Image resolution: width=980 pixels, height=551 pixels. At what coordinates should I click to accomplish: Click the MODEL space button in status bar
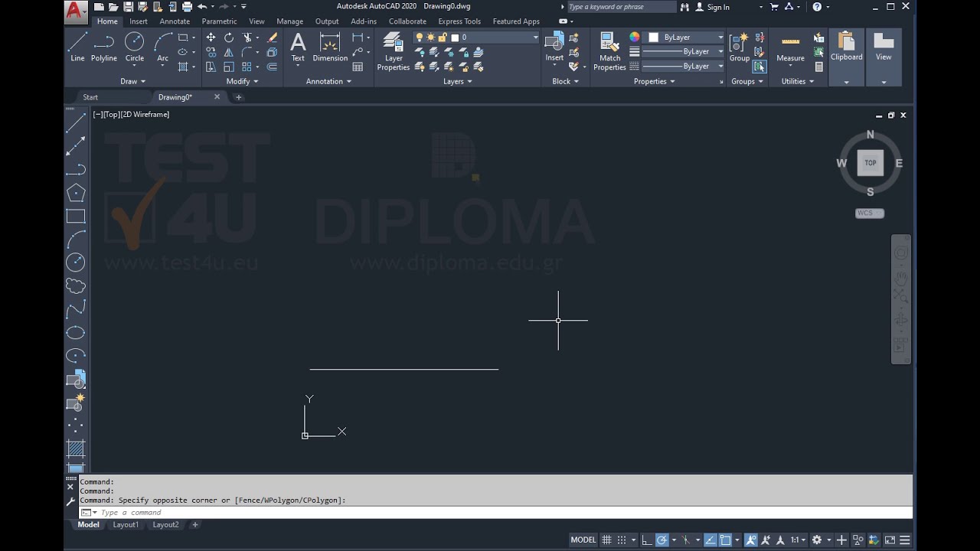point(583,540)
